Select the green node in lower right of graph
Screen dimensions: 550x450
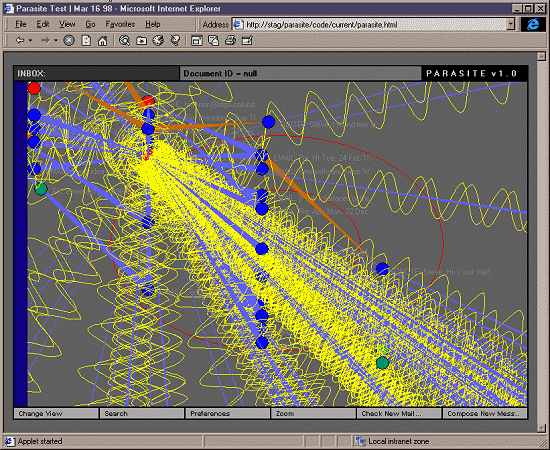[382, 363]
